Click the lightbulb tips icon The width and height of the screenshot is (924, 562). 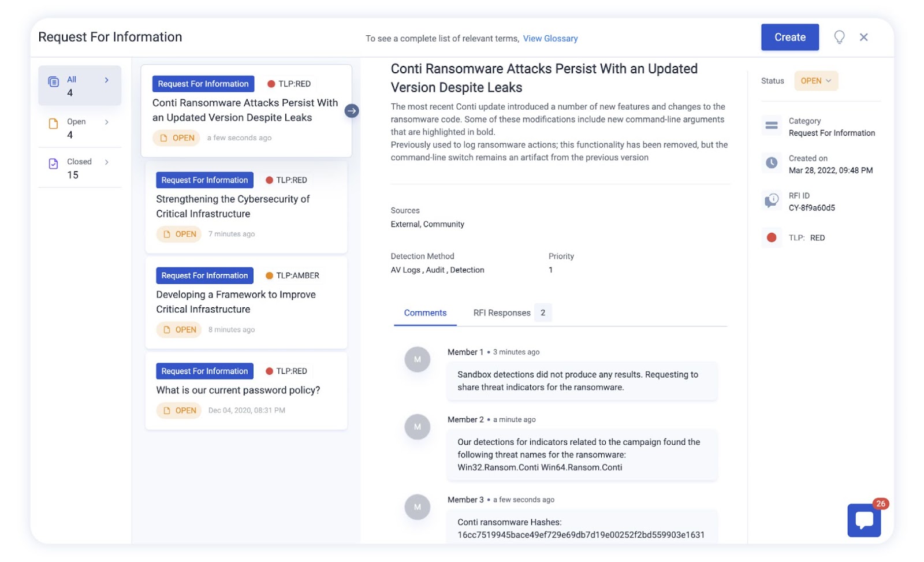[x=839, y=38]
